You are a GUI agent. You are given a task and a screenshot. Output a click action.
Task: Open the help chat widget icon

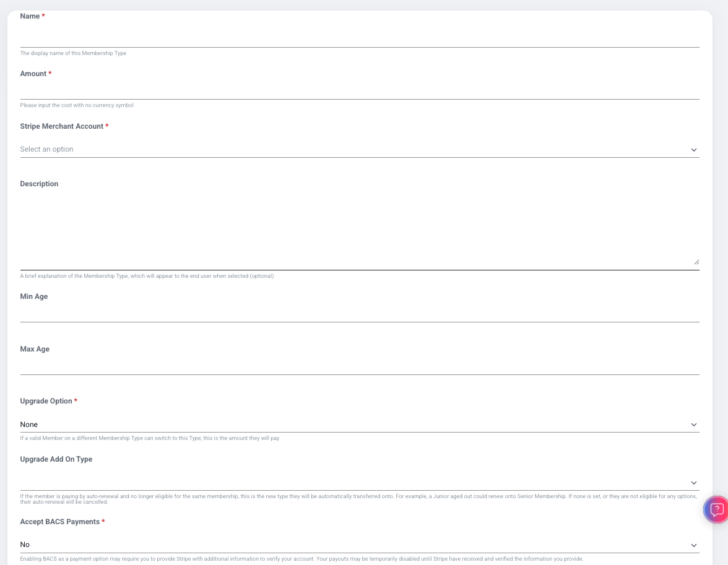tap(716, 510)
